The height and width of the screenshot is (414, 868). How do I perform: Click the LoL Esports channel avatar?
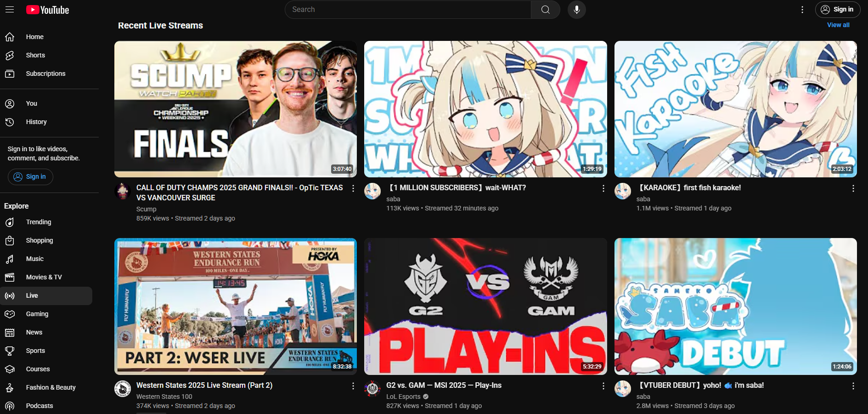372,389
